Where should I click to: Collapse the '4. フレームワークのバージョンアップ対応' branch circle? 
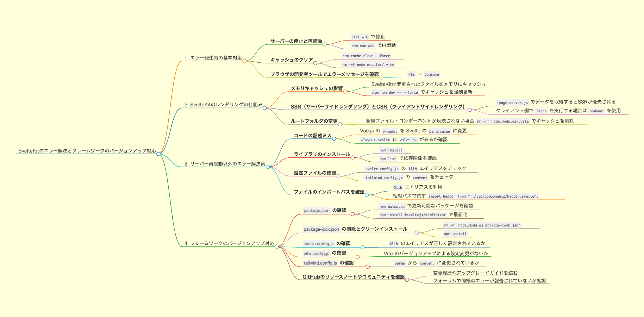pos(277,247)
